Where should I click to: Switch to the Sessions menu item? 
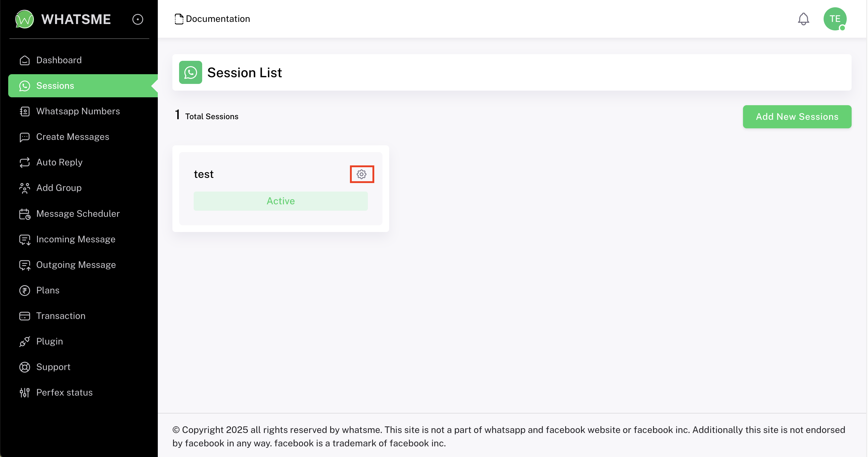click(55, 86)
